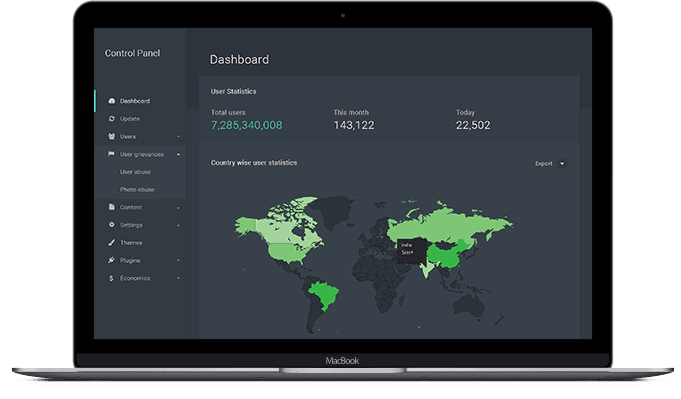Click the Plugins plug icon

(112, 260)
